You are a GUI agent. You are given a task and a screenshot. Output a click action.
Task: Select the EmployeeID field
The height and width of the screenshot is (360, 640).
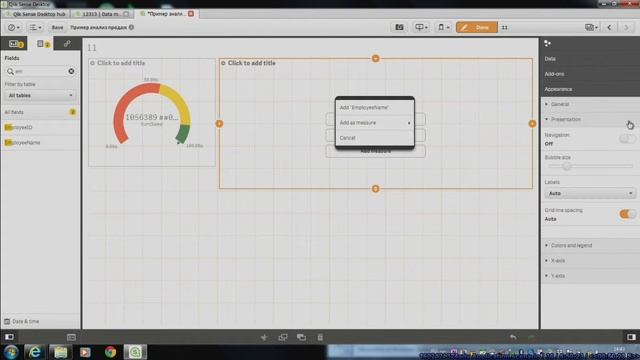tap(40, 127)
